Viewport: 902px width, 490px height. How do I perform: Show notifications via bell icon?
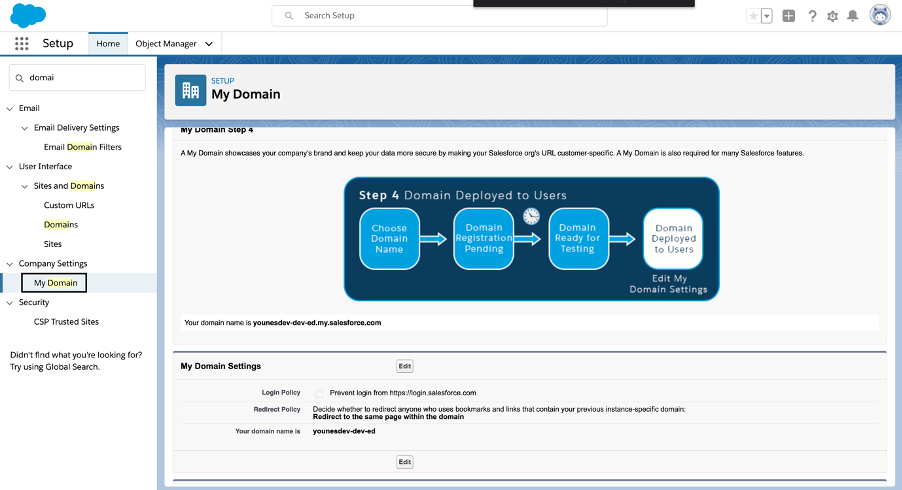pyautogui.click(x=853, y=16)
